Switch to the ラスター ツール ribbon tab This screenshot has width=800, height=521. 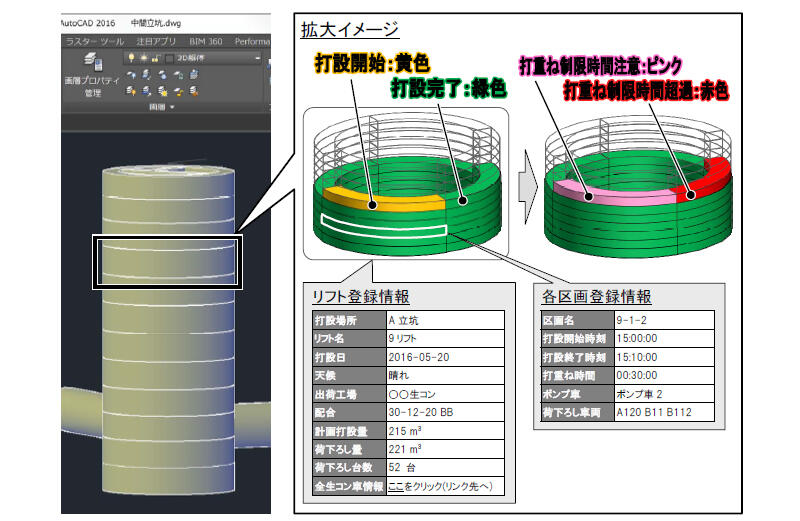pos(95,41)
